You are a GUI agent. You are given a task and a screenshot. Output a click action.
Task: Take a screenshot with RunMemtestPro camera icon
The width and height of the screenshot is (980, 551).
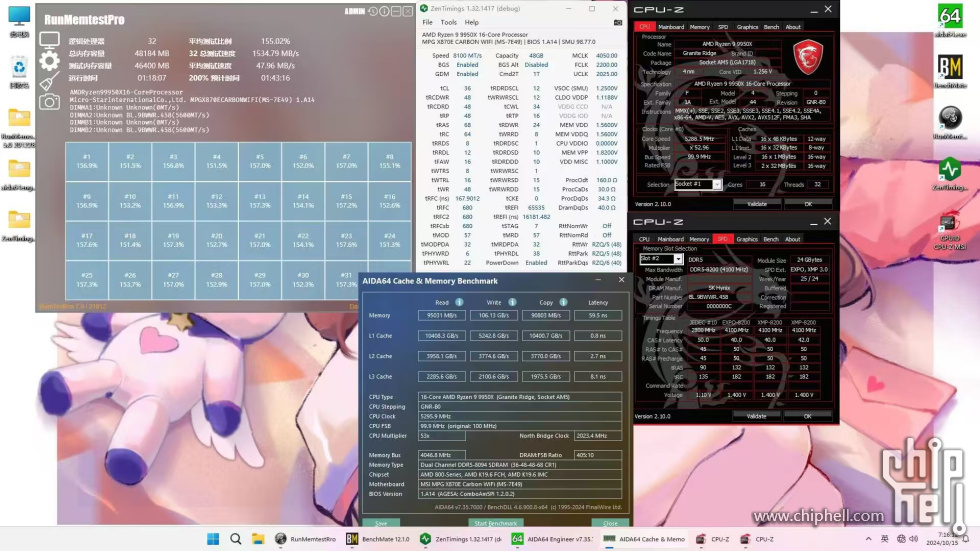pos(49,102)
